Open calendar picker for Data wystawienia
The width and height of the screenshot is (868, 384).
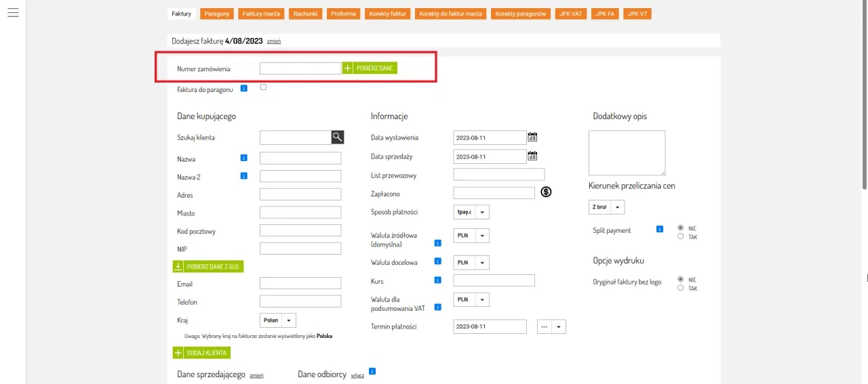click(x=532, y=137)
